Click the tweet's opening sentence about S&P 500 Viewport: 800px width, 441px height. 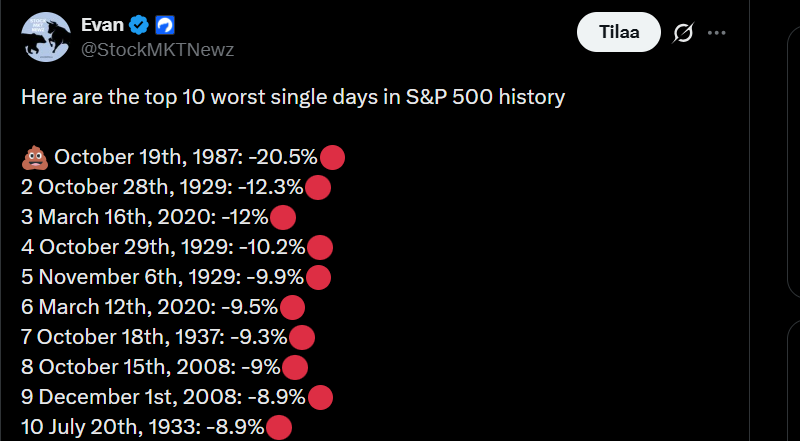[293, 97]
